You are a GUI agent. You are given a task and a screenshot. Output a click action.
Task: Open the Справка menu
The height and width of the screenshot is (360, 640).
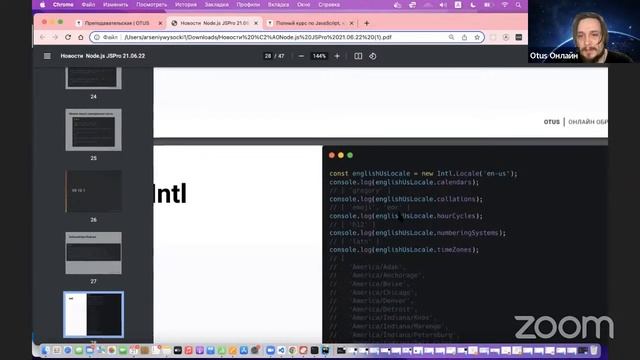tap(329, 5)
